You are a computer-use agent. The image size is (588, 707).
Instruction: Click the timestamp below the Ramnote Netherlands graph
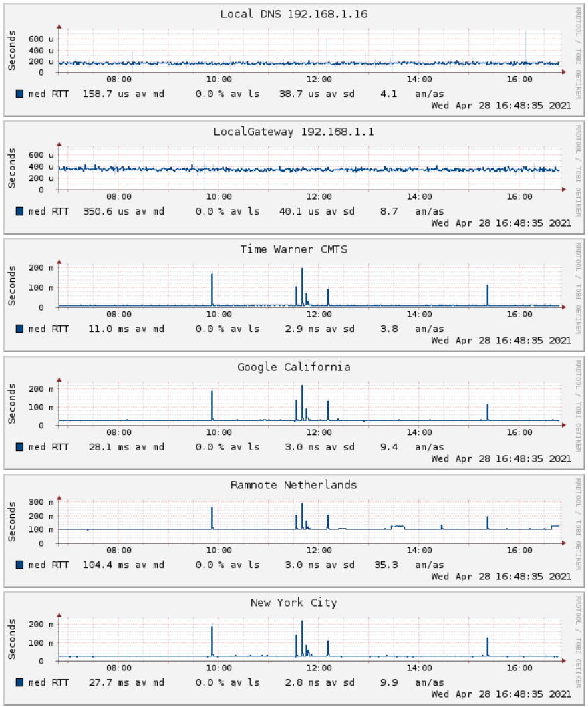[501, 576]
